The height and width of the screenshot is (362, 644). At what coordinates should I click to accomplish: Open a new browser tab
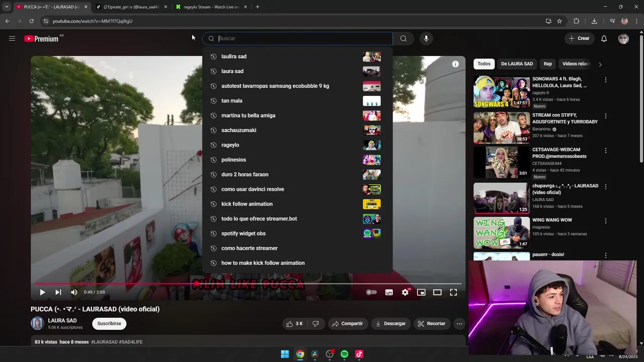258,7
